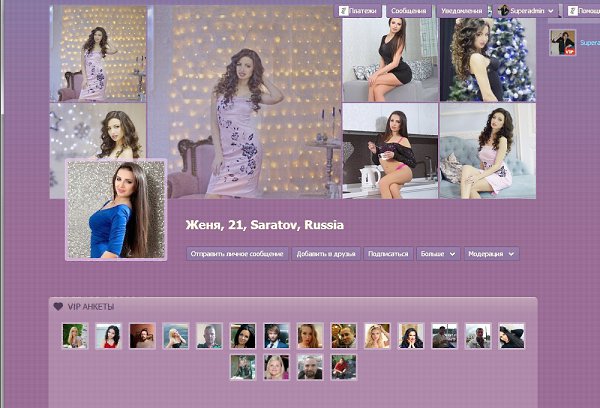
Task: Open VIP thumbnail with hands under chin
Action: pos(411,336)
